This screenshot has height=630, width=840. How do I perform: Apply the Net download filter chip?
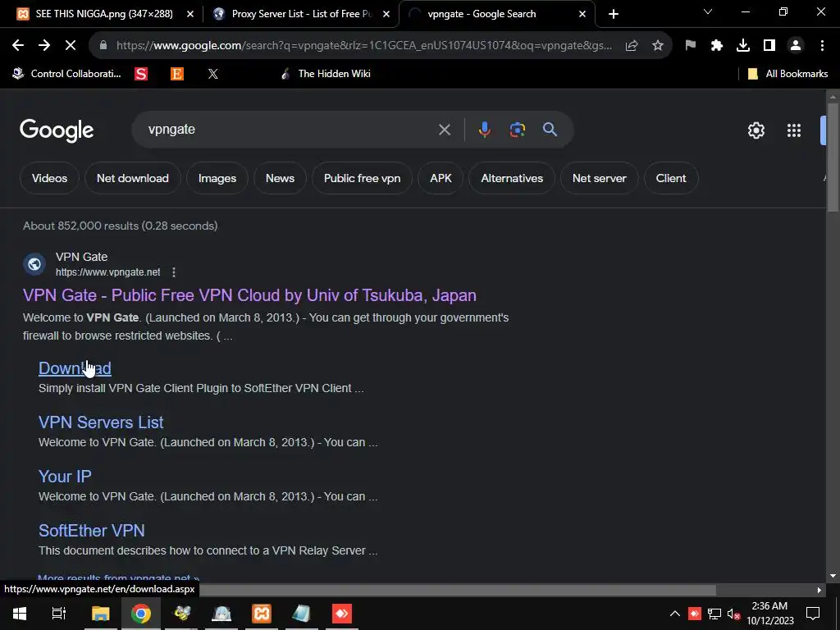(132, 178)
